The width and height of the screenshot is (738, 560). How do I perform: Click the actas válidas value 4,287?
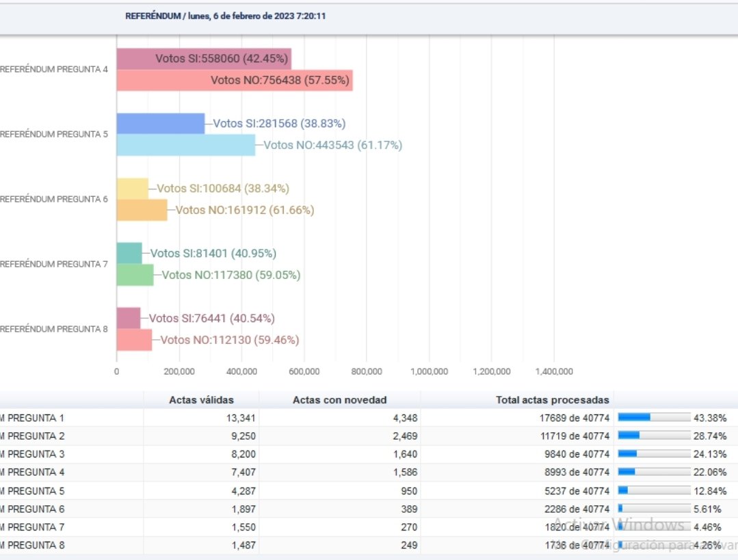(x=243, y=491)
